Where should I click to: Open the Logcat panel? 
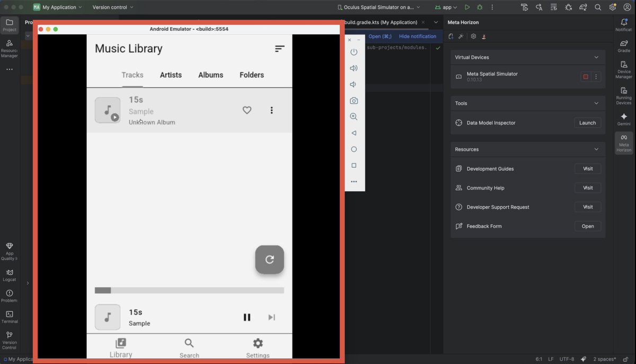tap(9, 273)
